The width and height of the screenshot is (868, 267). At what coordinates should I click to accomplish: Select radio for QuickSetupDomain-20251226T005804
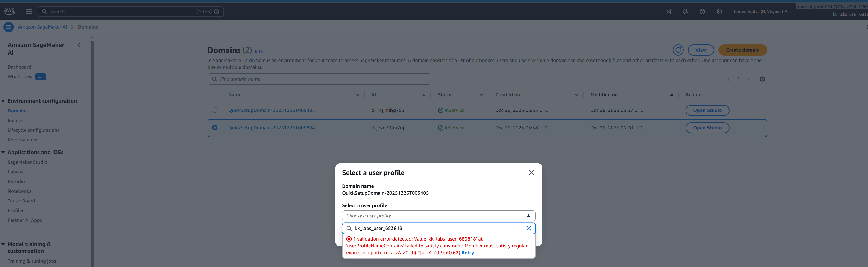pyautogui.click(x=215, y=128)
